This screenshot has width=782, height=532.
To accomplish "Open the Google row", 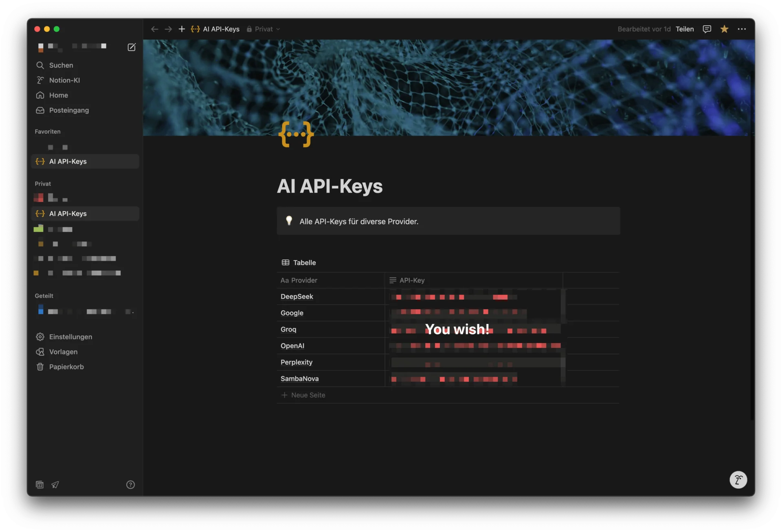I will 292,313.
